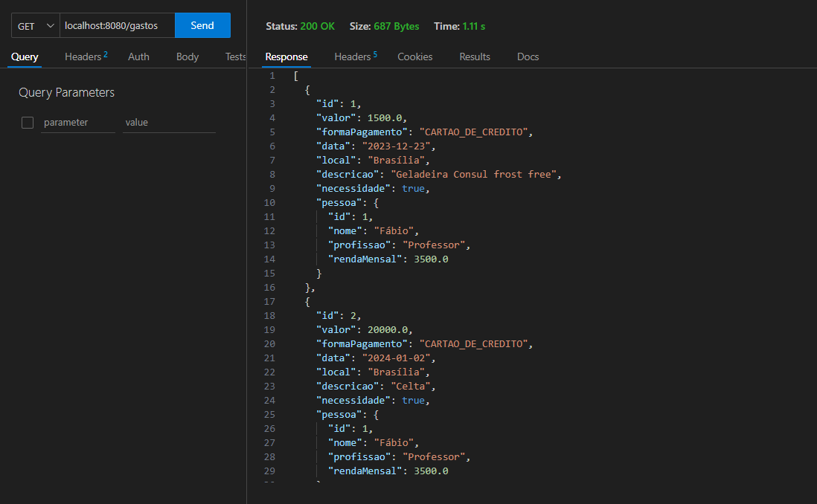This screenshot has width=817, height=504.
Task: Open the GET method dropdown
Action: (x=36, y=26)
